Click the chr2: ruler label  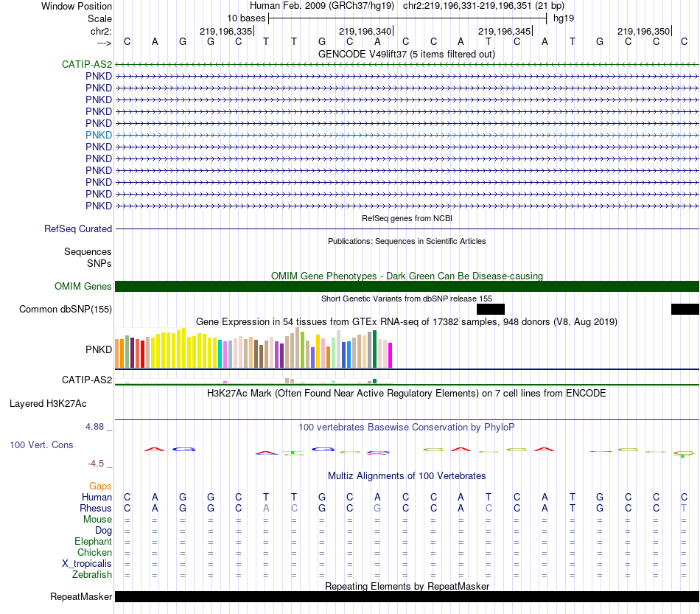pos(101,31)
